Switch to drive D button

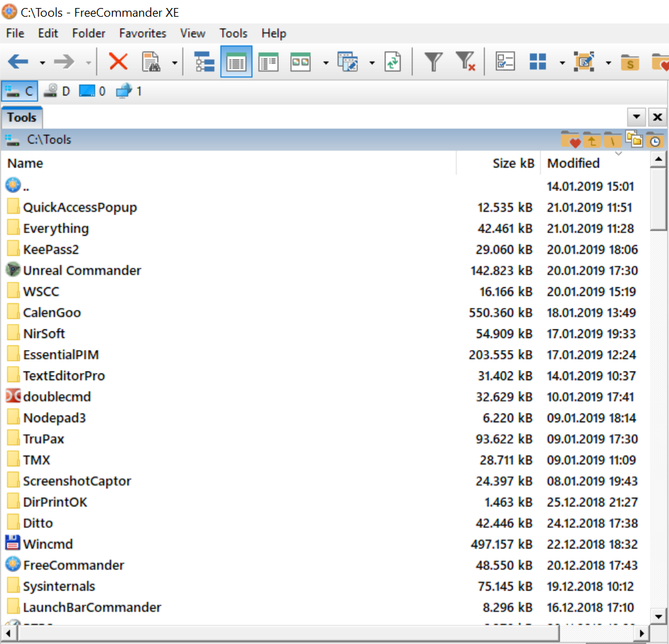(x=57, y=91)
